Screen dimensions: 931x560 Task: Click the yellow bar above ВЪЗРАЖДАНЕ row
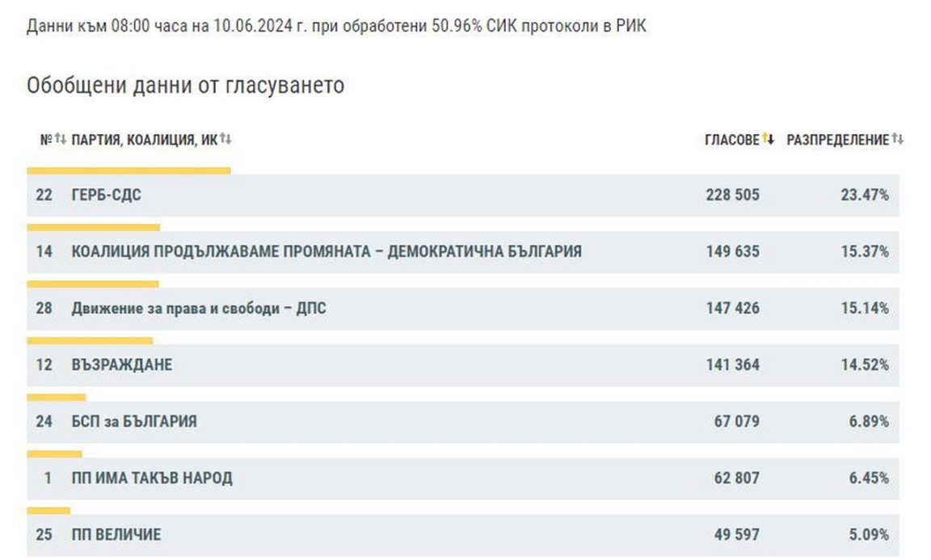point(90,341)
